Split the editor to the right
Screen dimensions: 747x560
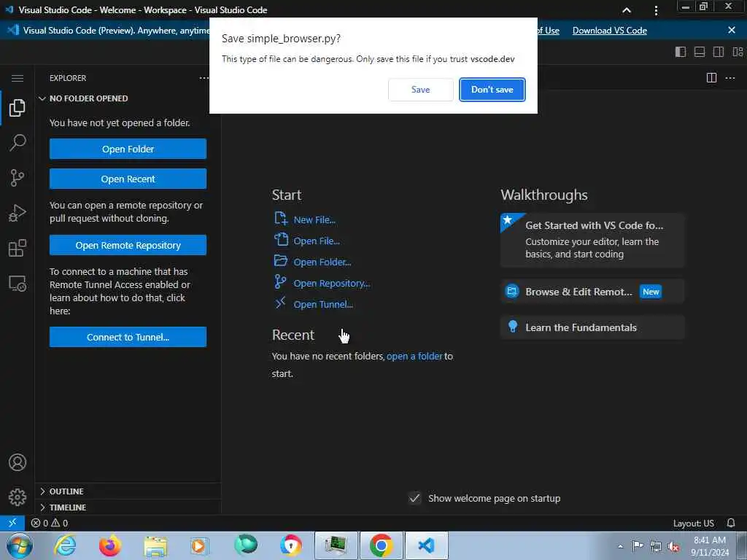pyautogui.click(x=711, y=77)
